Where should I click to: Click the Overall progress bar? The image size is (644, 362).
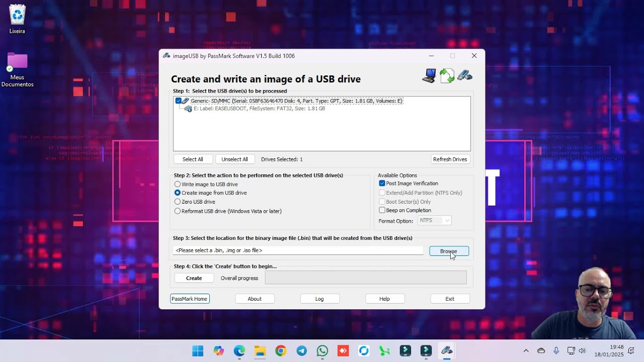(x=366, y=278)
